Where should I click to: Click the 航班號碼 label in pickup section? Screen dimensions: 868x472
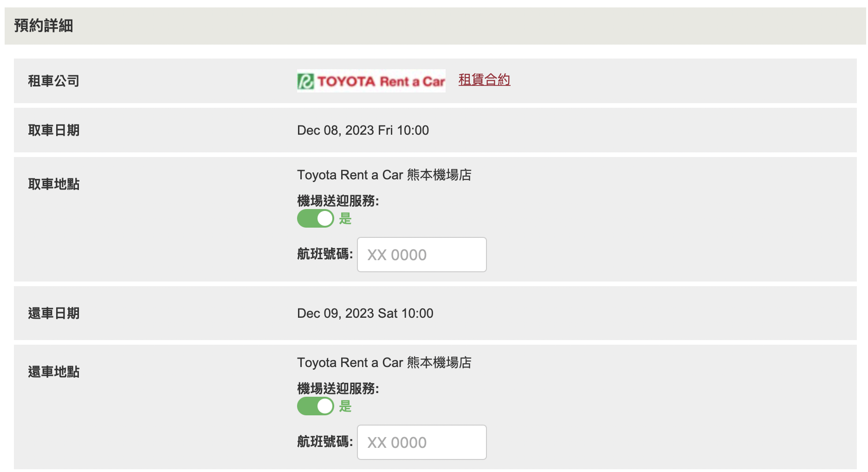324,254
